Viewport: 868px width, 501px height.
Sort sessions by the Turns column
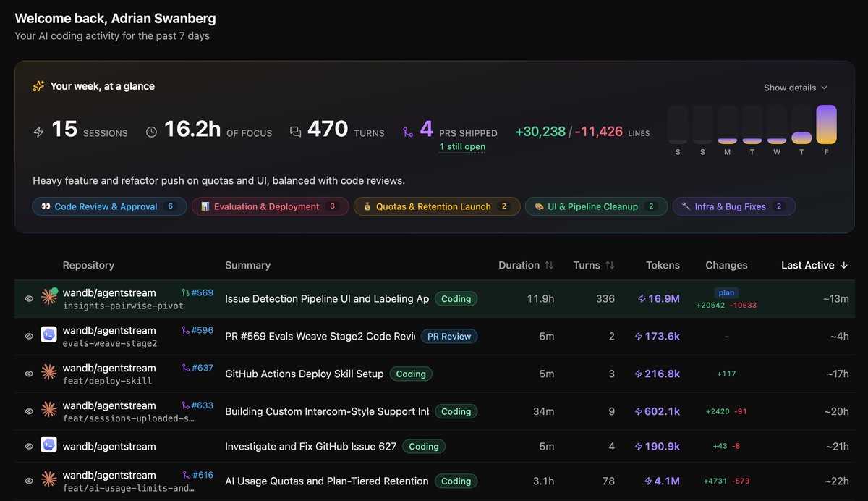click(x=594, y=265)
